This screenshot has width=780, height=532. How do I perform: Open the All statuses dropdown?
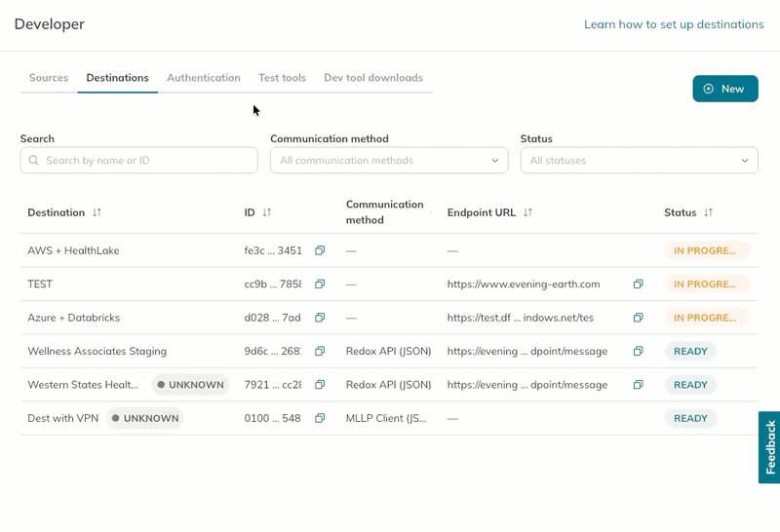tap(640, 160)
